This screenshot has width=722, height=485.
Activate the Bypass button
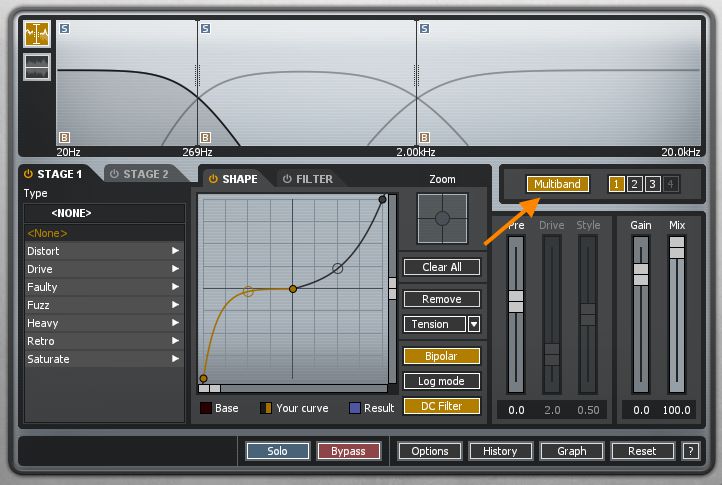tap(349, 451)
